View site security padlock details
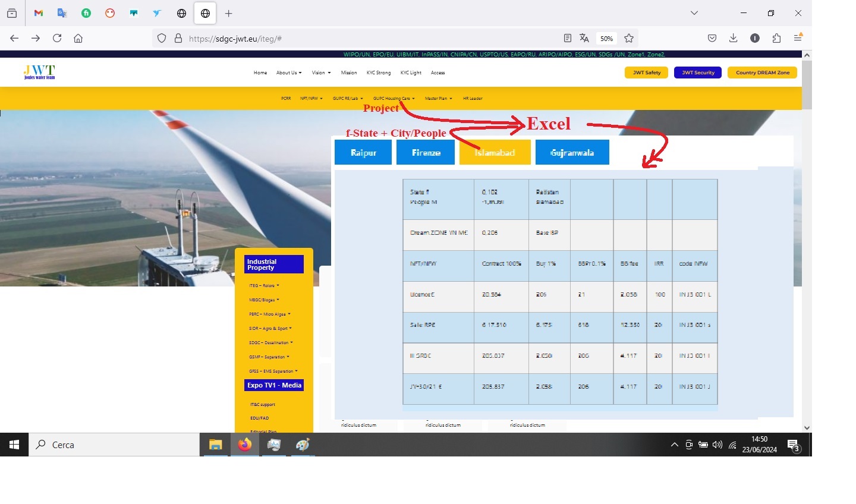 178,38
